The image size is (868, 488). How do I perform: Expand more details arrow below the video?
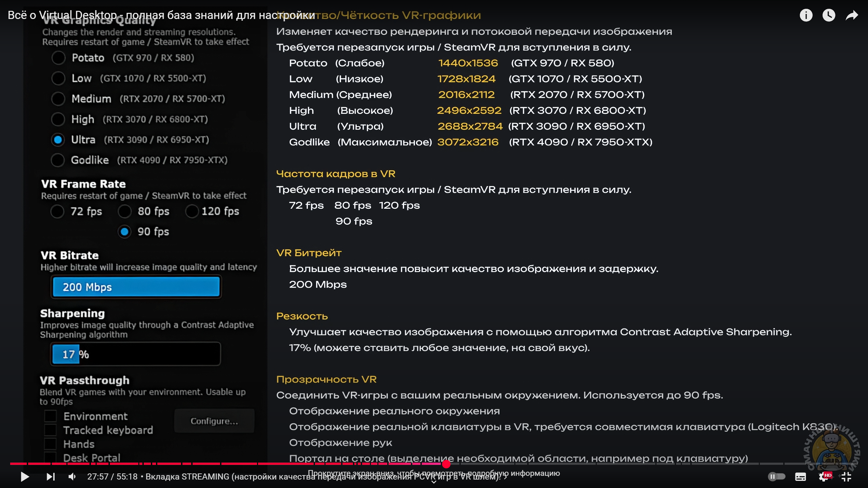coord(434,482)
